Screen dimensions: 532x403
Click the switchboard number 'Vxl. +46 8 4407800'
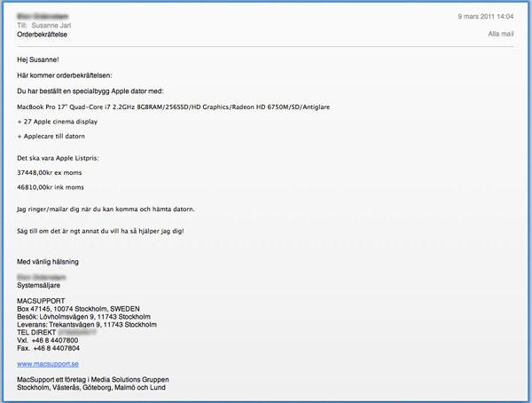click(x=48, y=340)
